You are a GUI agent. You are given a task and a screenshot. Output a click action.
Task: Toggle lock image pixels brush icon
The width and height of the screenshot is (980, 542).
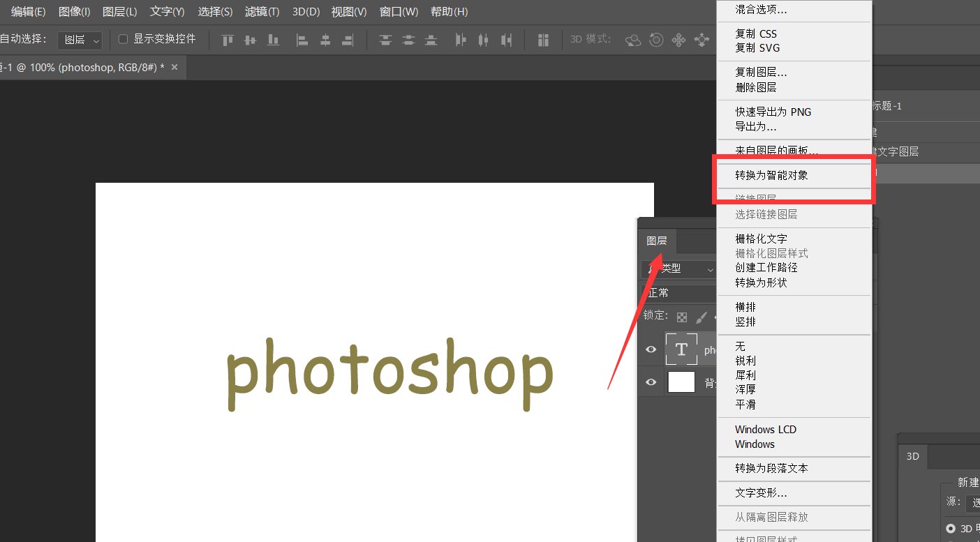[x=702, y=317]
